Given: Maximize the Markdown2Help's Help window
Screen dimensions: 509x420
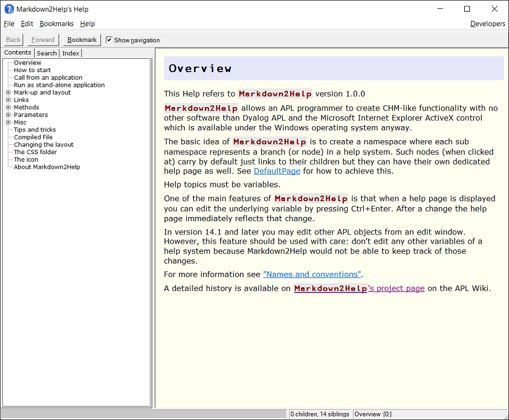Looking at the screenshot, I should (467, 9).
